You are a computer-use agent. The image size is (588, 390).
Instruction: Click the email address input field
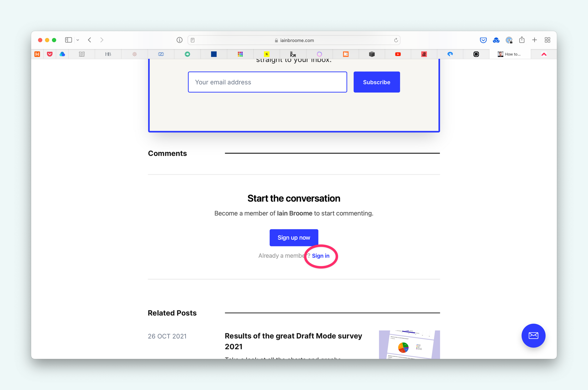click(268, 82)
